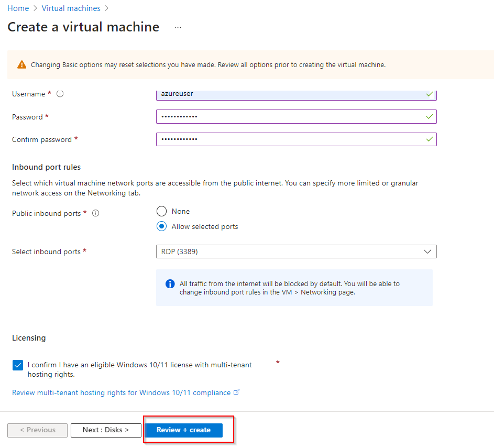Screen dimensions: 494x448
Task: Show Public inbound ports info icon
Action: [x=95, y=213]
